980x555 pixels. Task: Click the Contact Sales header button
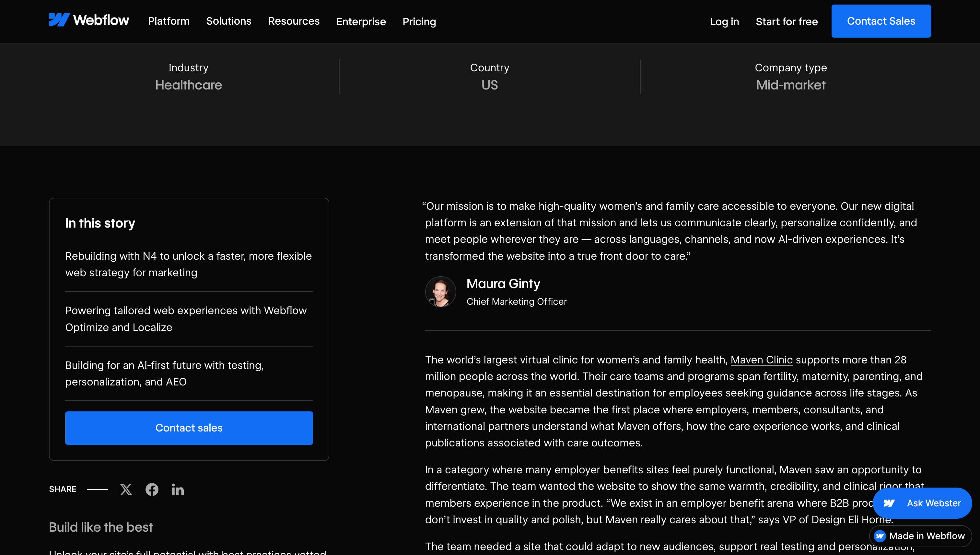(x=881, y=21)
